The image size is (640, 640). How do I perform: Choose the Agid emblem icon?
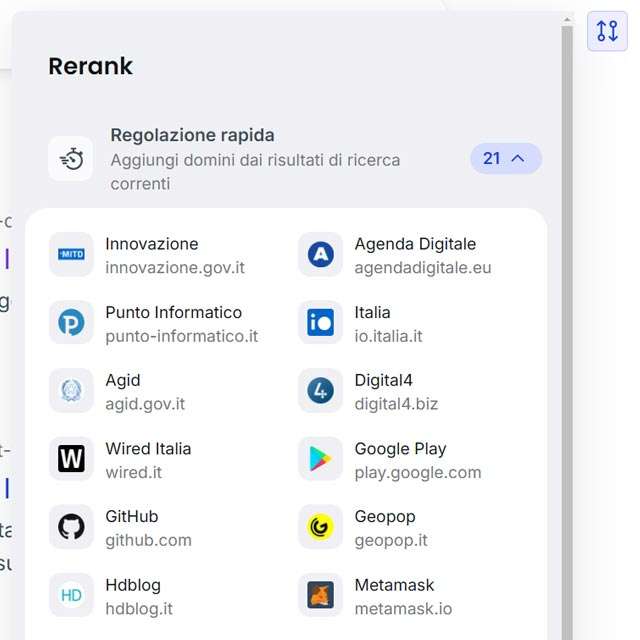pos(71,391)
